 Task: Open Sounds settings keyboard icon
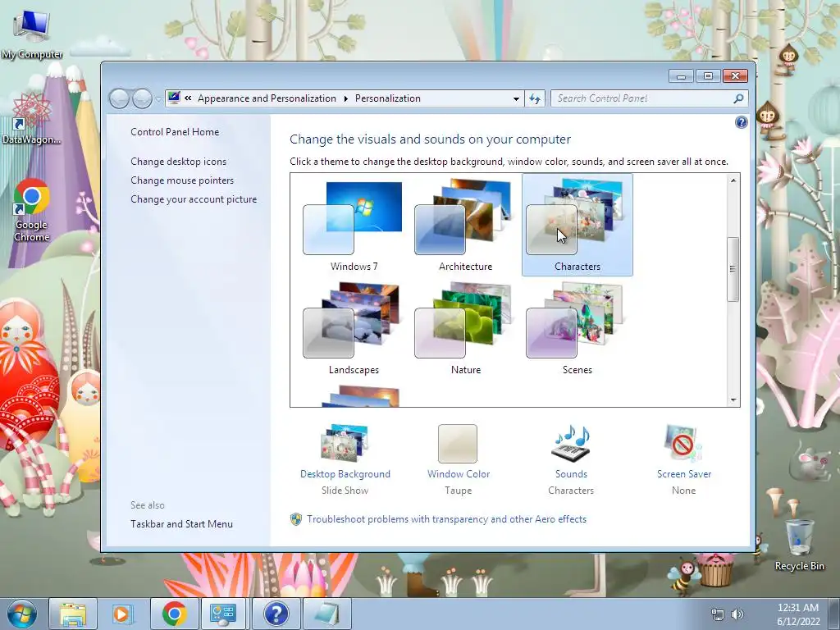571,443
